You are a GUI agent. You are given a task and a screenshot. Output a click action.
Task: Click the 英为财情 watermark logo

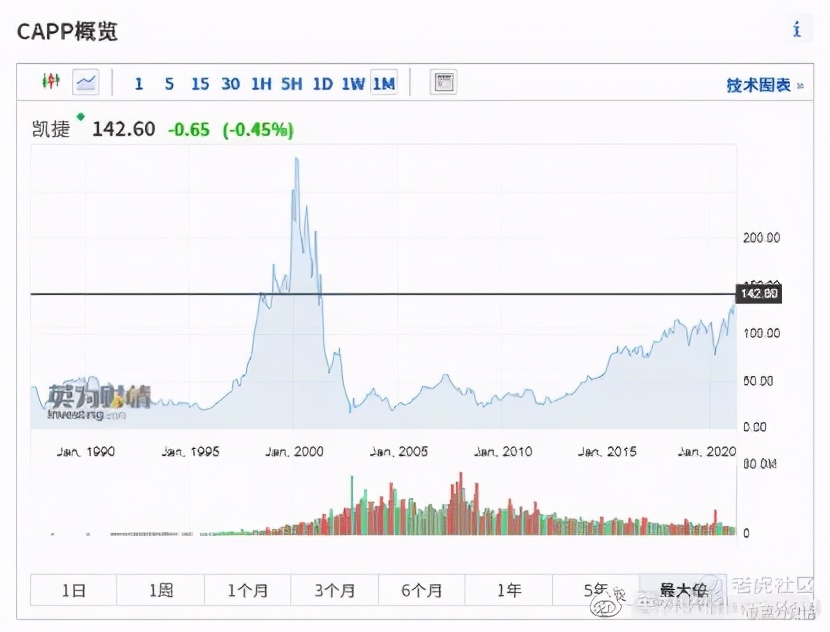100,399
